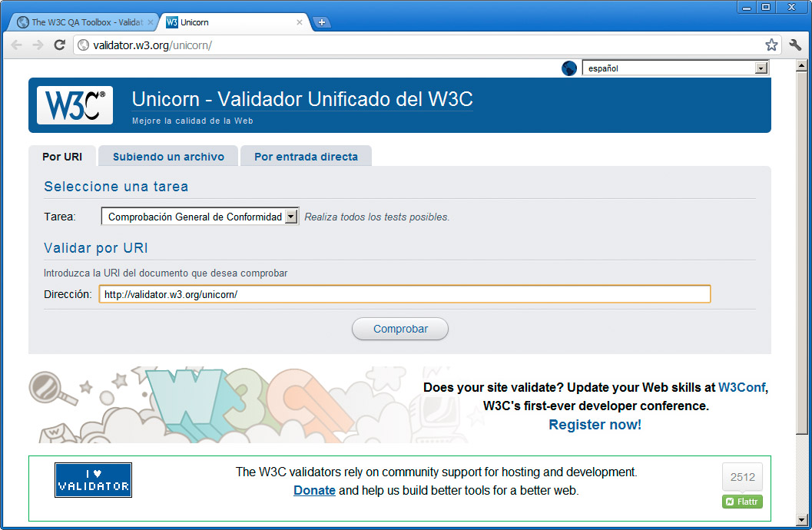Click the I love Validator badge
Screen dimensions: 812x530
coord(93,480)
